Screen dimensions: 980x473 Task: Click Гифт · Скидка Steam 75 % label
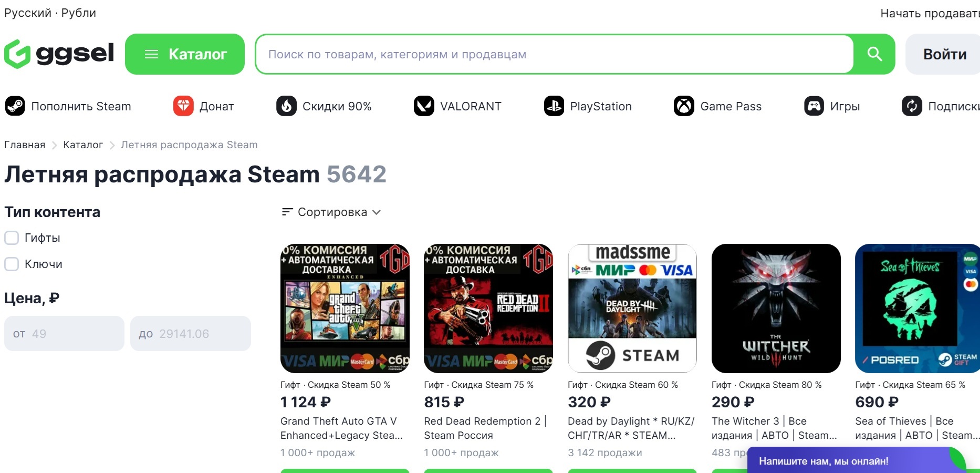[479, 385]
